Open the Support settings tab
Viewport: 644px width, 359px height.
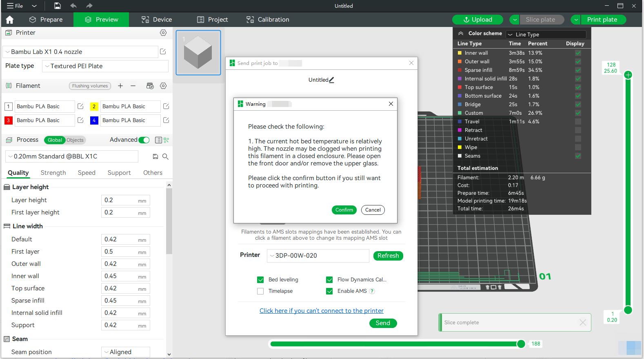pos(119,173)
